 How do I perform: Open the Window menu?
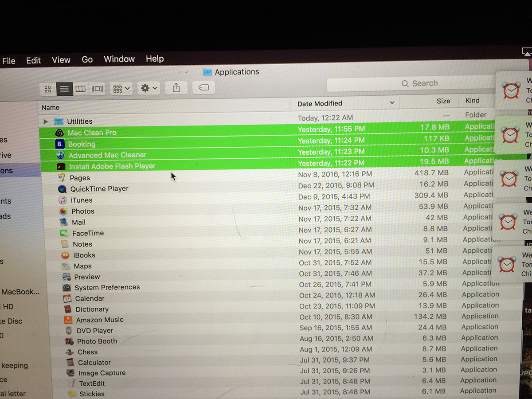[x=119, y=59]
